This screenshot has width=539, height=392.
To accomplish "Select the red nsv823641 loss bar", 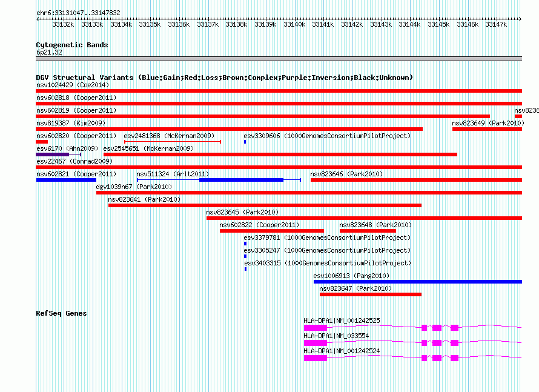I will (265, 205).
